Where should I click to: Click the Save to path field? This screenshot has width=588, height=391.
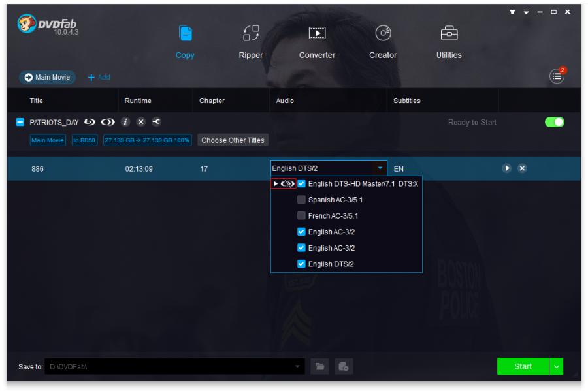tap(174, 366)
